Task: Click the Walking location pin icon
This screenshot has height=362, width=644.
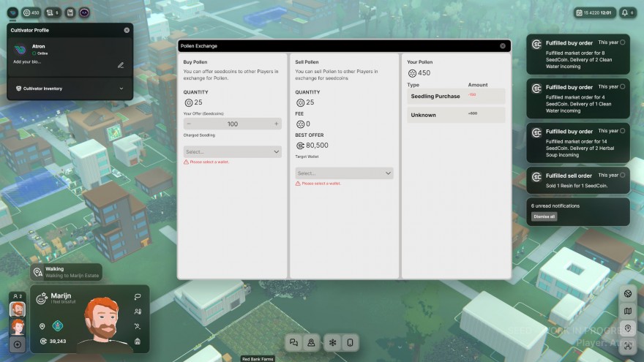Action: tap(38, 272)
